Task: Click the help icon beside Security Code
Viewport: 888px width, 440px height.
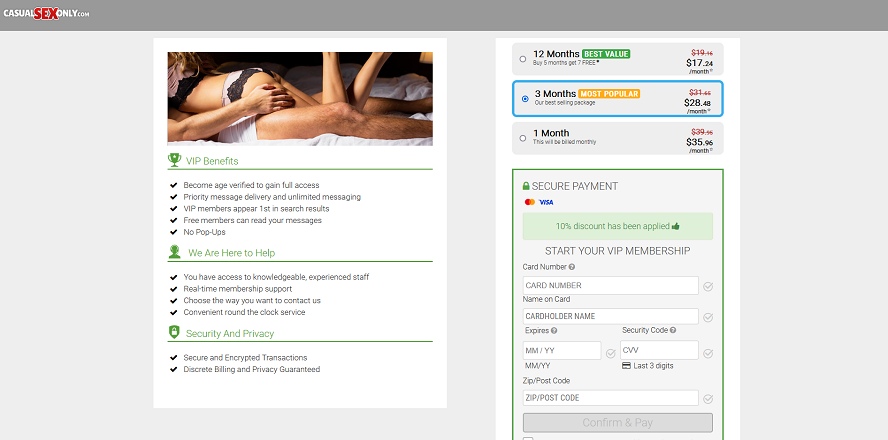Action: pyautogui.click(x=673, y=330)
